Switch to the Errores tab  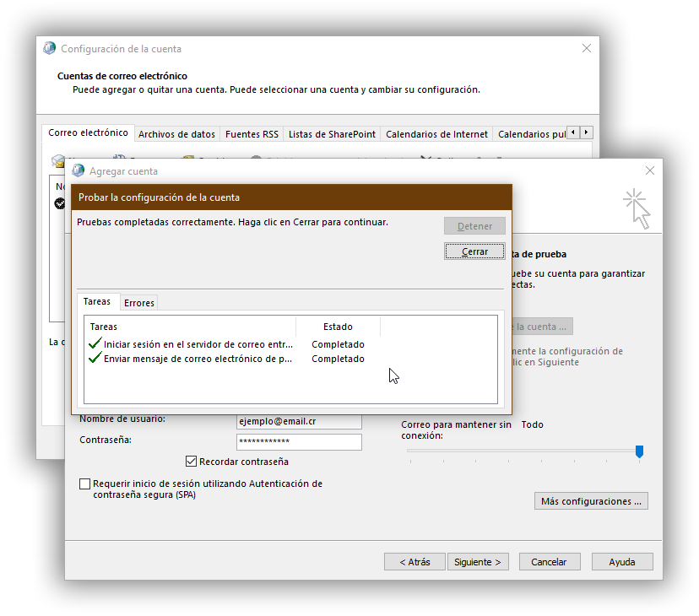point(138,302)
